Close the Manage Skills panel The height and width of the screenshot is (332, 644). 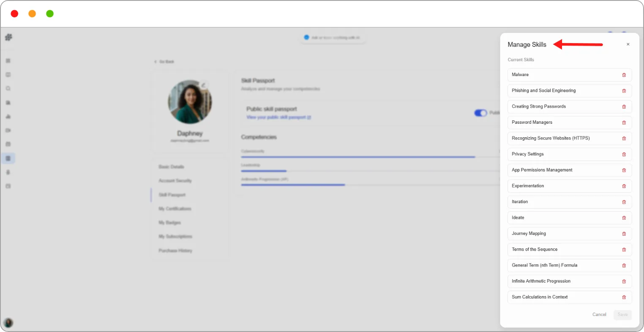click(628, 44)
